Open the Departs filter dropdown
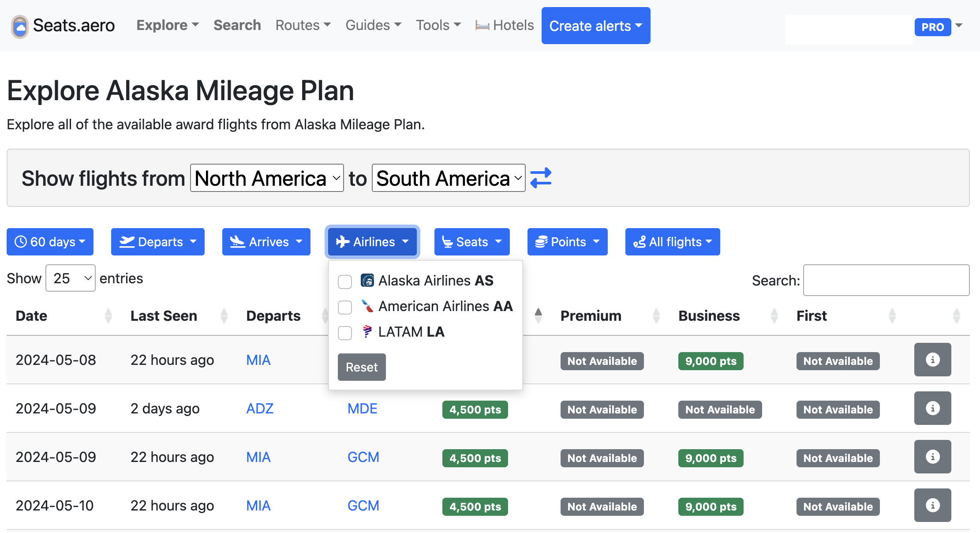 (158, 242)
